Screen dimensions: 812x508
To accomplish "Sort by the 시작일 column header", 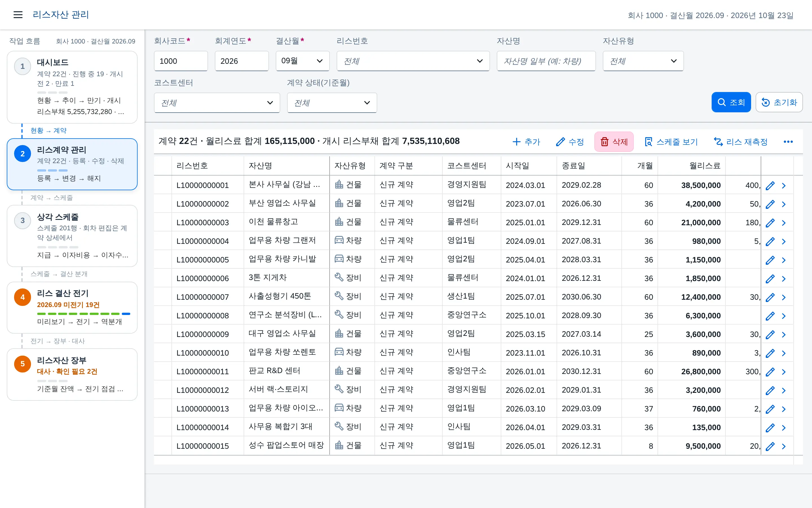I will (x=529, y=166).
